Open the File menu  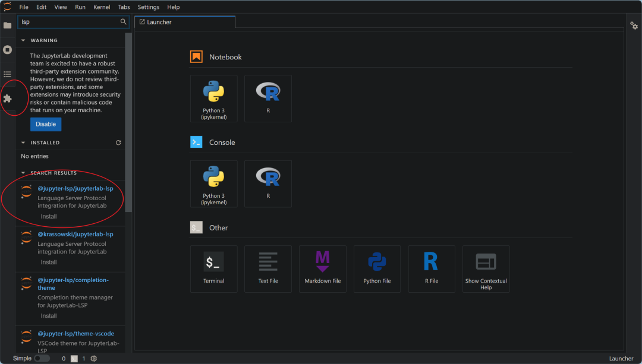(x=24, y=7)
